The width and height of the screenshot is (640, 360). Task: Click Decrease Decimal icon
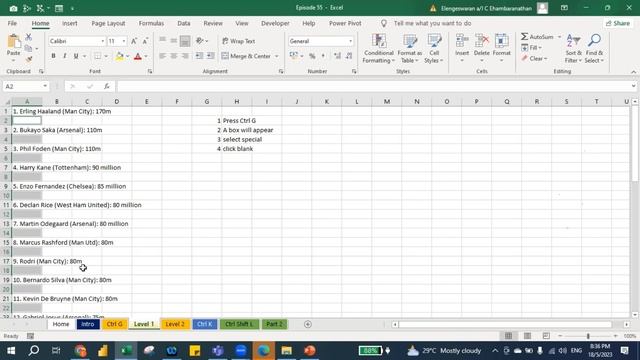coord(349,56)
